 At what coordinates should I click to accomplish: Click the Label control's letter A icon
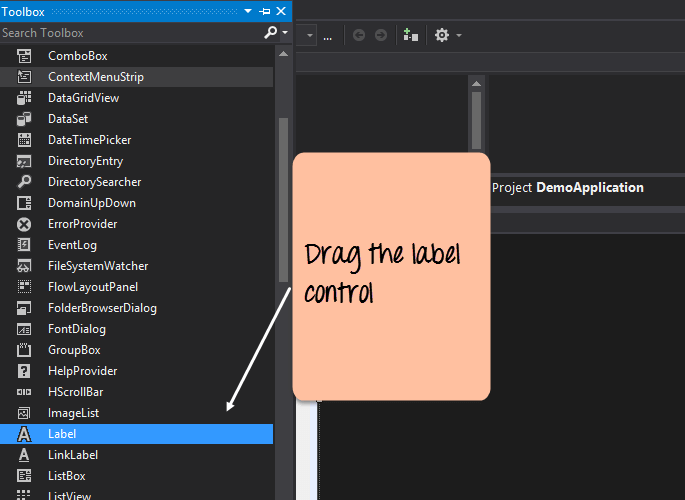(25, 434)
